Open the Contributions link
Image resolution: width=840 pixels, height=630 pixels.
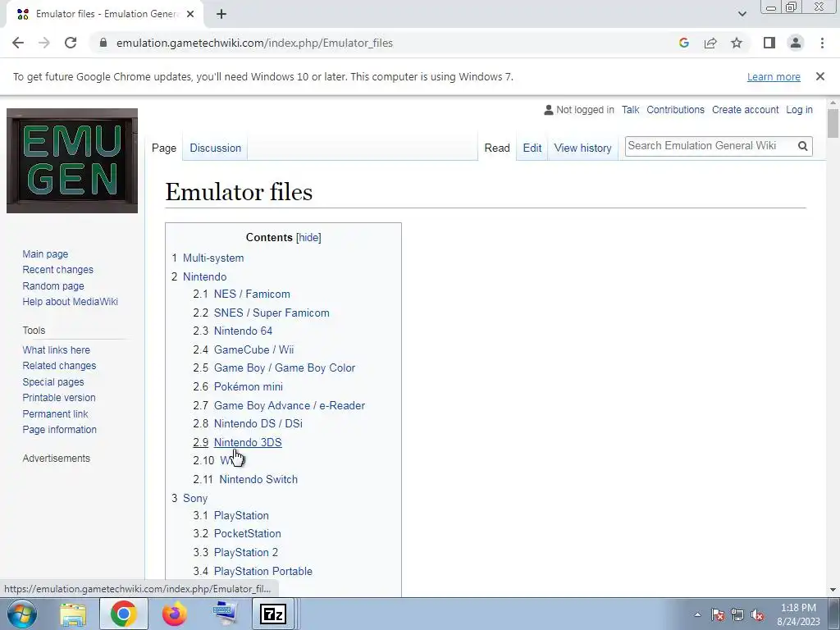pos(675,110)
